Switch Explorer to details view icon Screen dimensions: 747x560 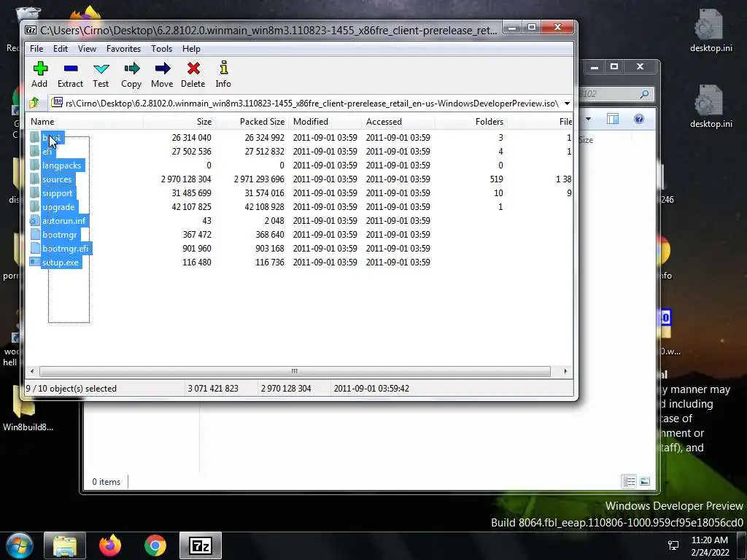coord(629,481)
